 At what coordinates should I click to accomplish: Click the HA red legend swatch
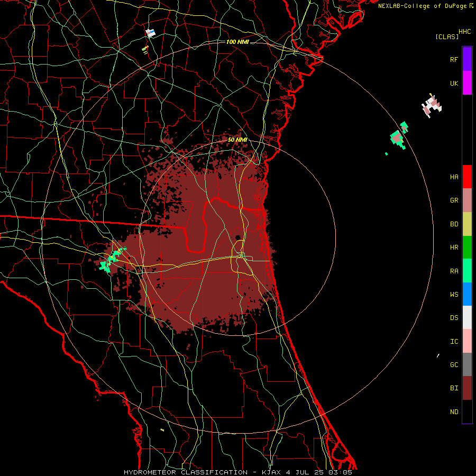click(467, 177)
